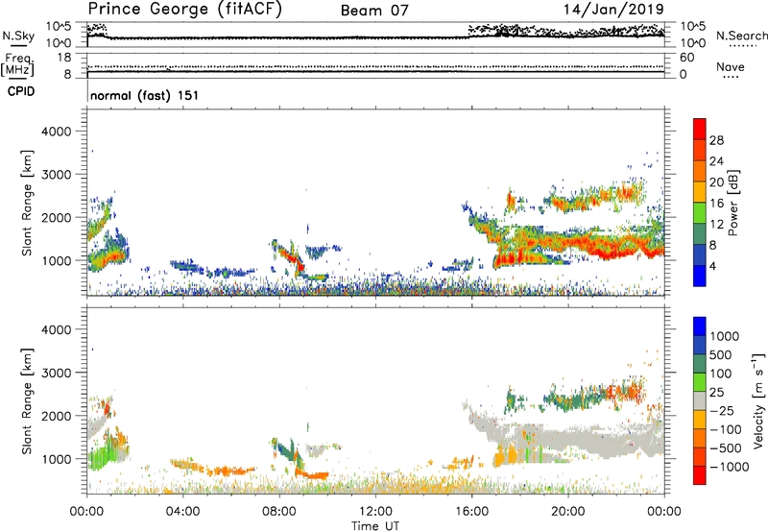
Task: Click the 'Power [dB]' colorbar label
Action: pyautogui.click(x=732, y=204)
